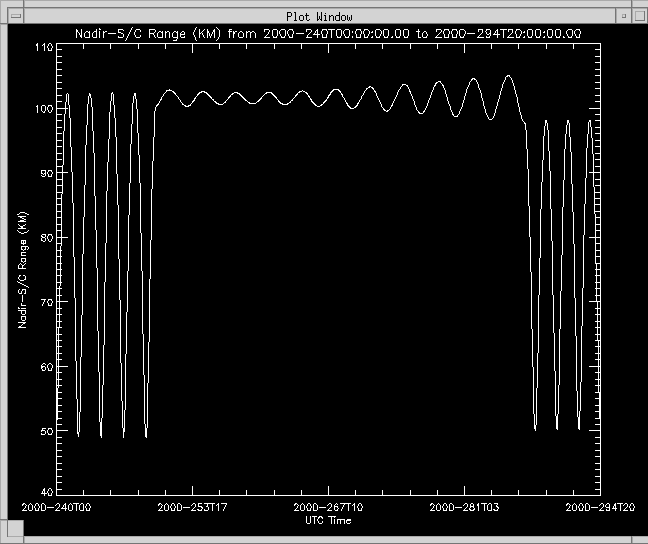Click the vertical Nadir-S/C Range y-axis label
This screenshot has width=648, height=544.
(x=23, y=271)
